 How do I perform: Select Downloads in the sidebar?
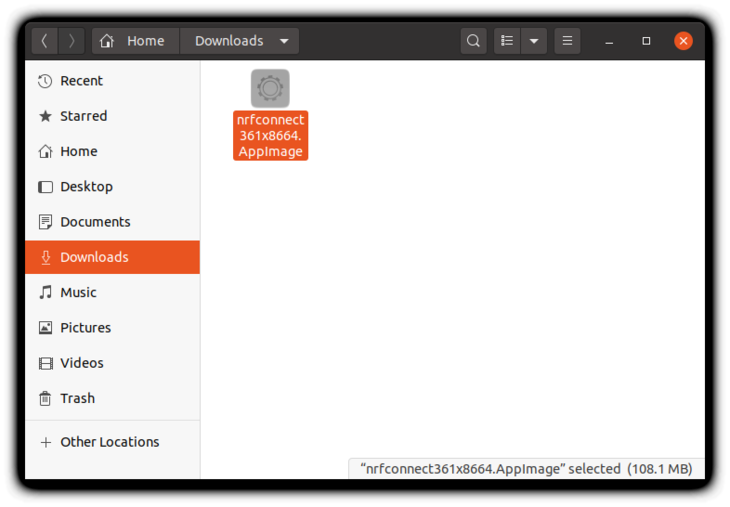(x=113, y=257)
